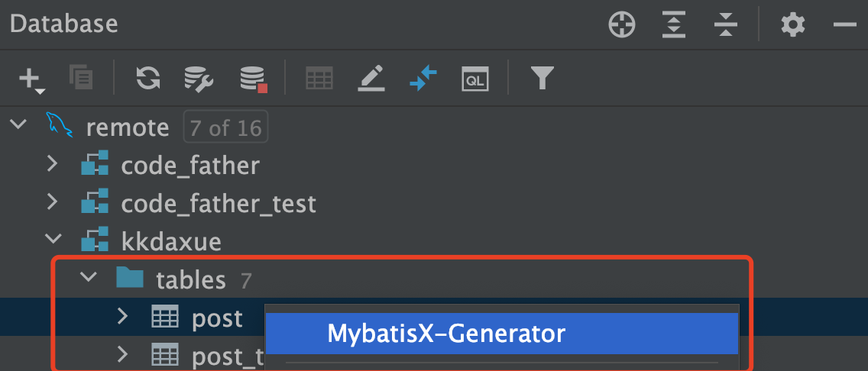Screen dimensions: 868x371
Task: Click the edit source pencil icon
Action: pos(371,78)
